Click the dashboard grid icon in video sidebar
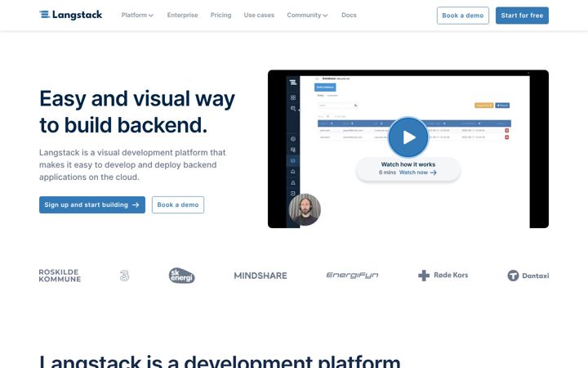Viewport: 588px width, 368px height. [293, 97]
